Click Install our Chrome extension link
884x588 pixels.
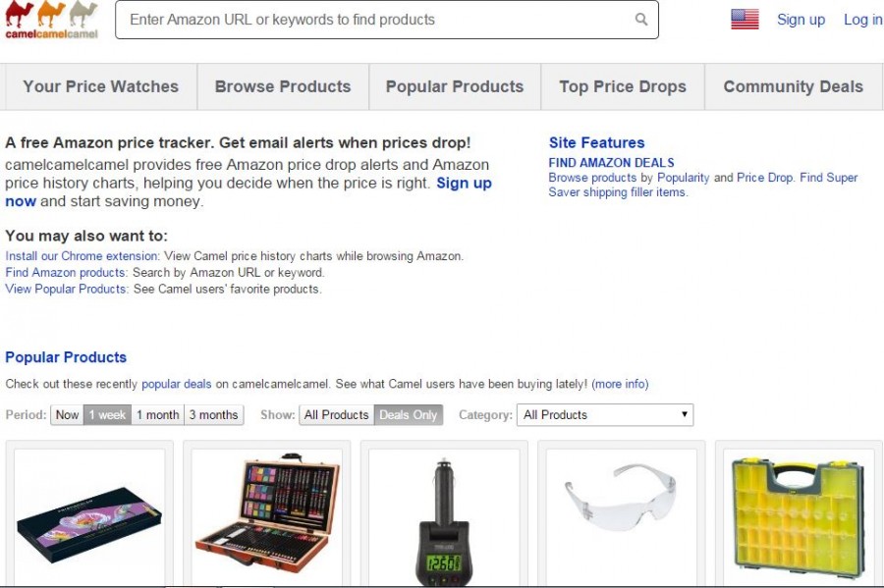click(x=83, y=256)
